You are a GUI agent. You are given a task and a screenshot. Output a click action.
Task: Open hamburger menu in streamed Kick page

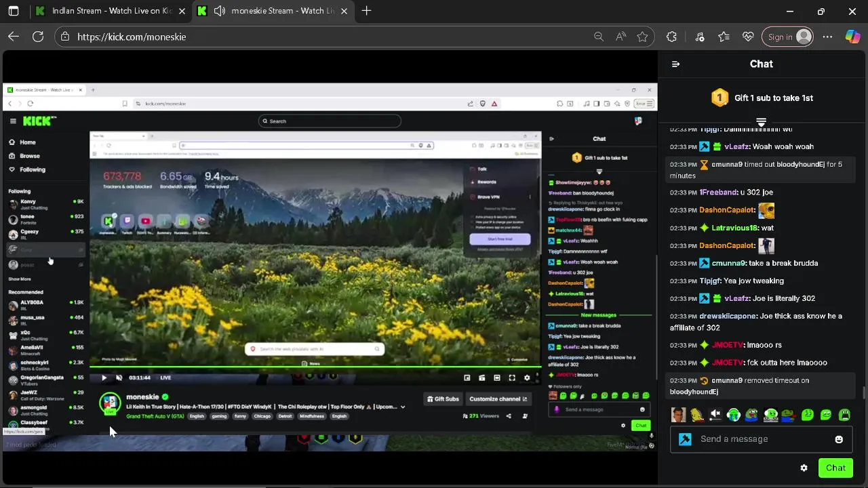(x=13, y=121)
